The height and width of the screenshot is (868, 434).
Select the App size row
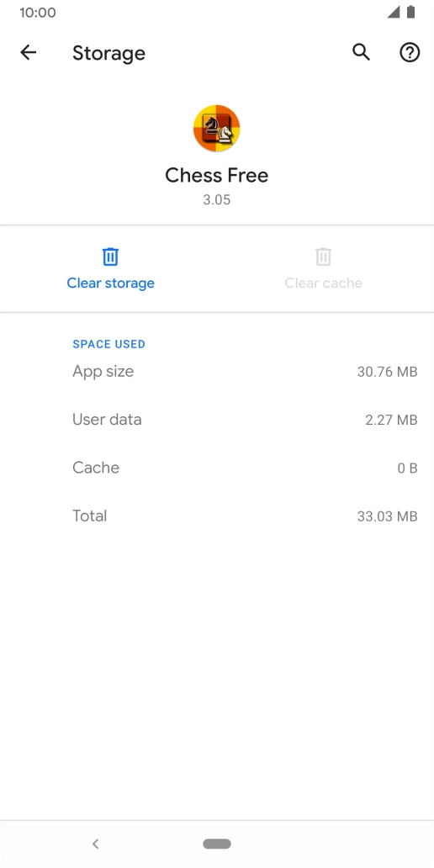tap(245, 372)
